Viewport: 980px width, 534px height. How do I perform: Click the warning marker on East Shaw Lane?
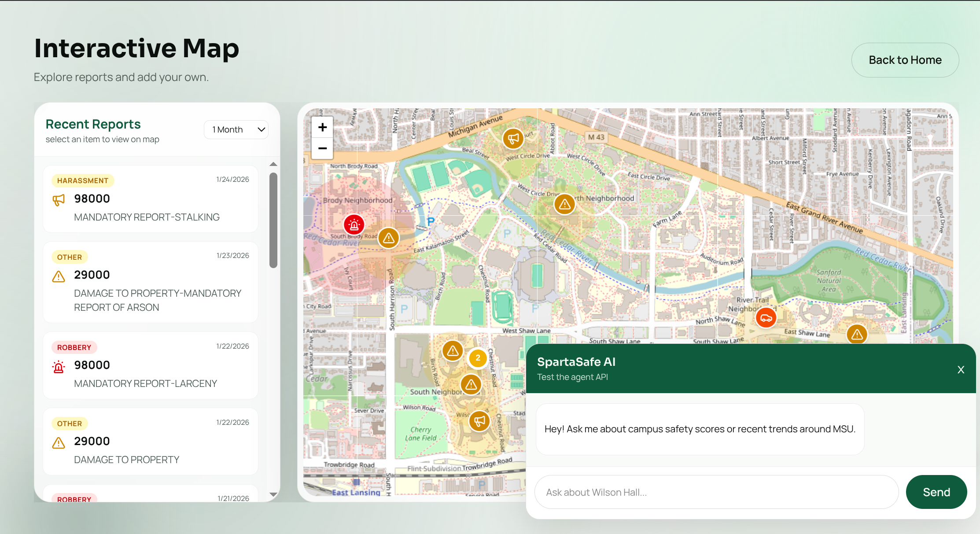click(857, 335)
